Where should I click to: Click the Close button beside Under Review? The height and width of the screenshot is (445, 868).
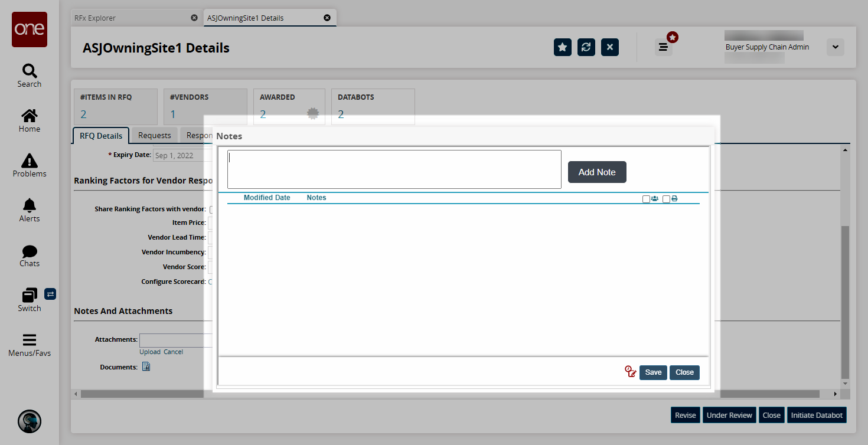pos(772,415)
